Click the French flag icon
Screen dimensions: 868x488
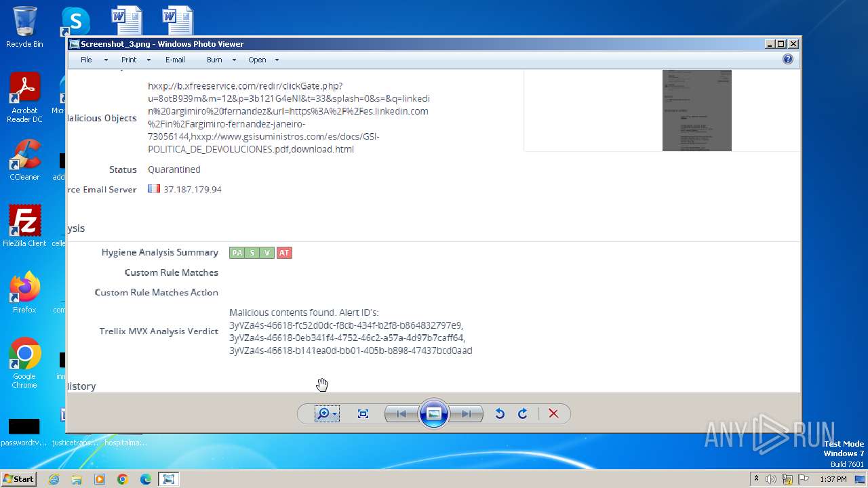[x=154, y=188]
